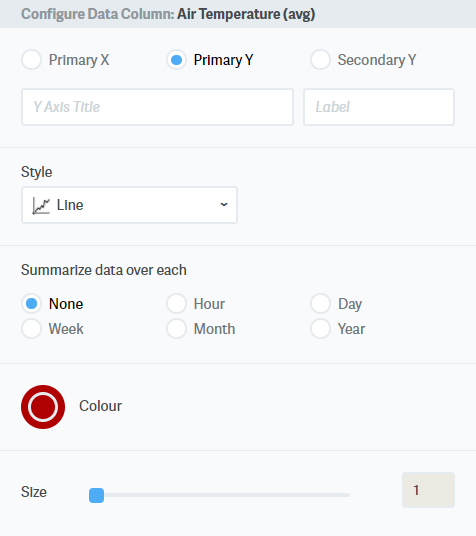
Task: Open the red Colour picker swatch
Action: 43,407
